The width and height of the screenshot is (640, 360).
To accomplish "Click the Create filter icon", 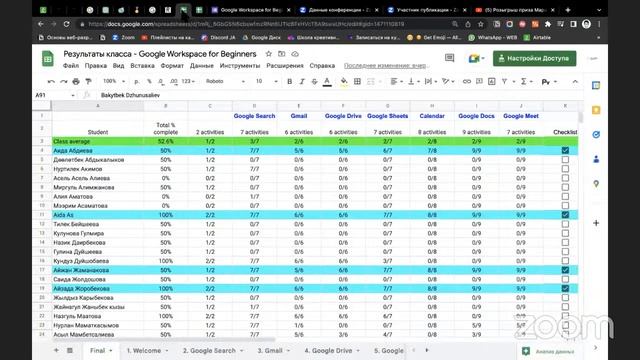I will (x=504, y=82).
